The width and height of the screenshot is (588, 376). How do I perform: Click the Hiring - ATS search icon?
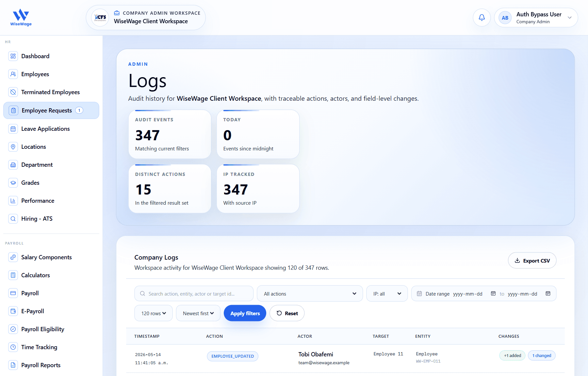(13, 219)
